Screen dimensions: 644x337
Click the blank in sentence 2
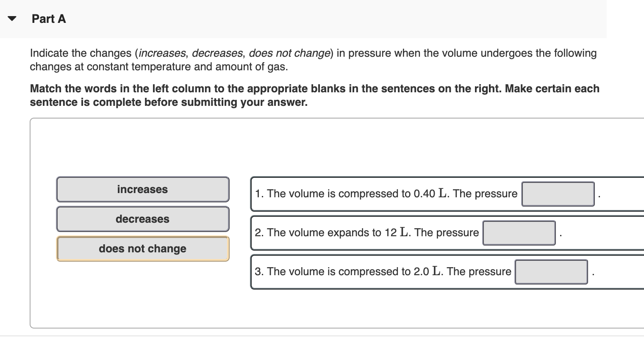point(519,232)
